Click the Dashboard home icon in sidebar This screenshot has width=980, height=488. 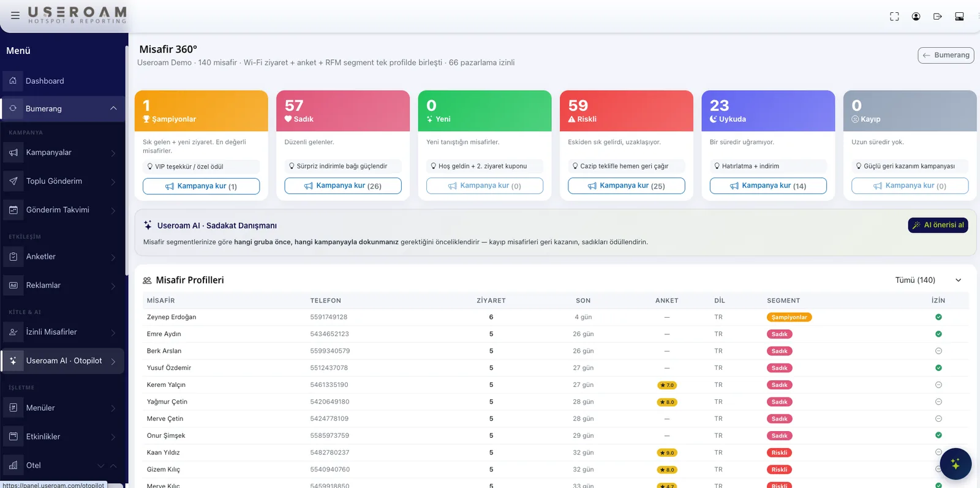click(13, 81)
